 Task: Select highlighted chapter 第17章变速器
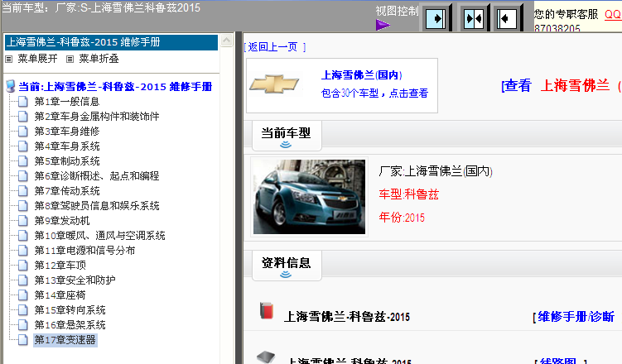(65, 340)
